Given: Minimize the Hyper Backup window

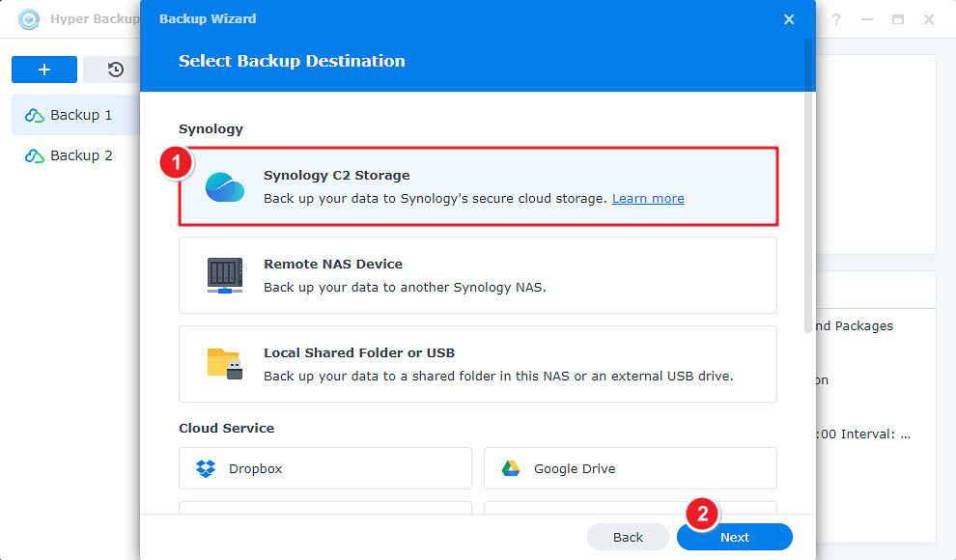Looking at the screenshot, I should (867, 19).
